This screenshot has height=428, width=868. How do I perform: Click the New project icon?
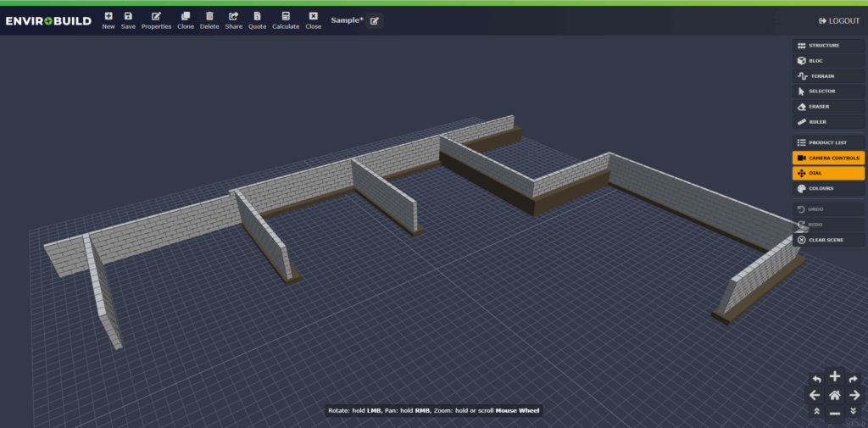click(108, 20)
